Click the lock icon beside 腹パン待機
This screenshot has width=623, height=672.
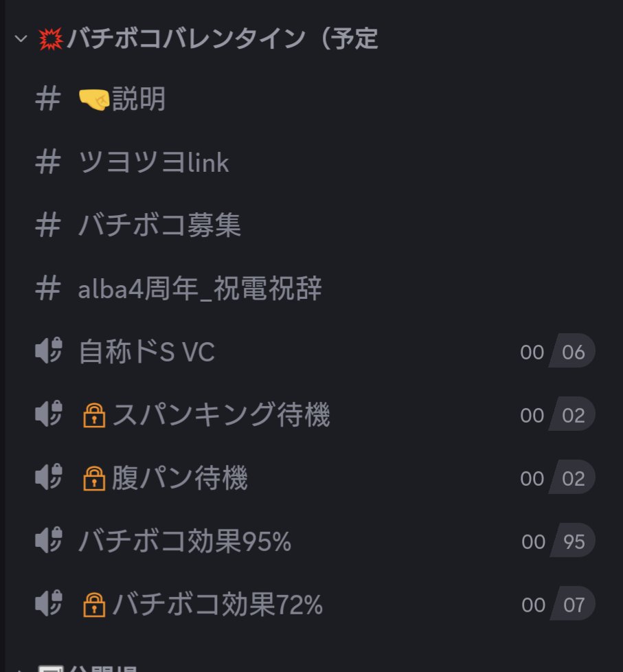point(94,478)
